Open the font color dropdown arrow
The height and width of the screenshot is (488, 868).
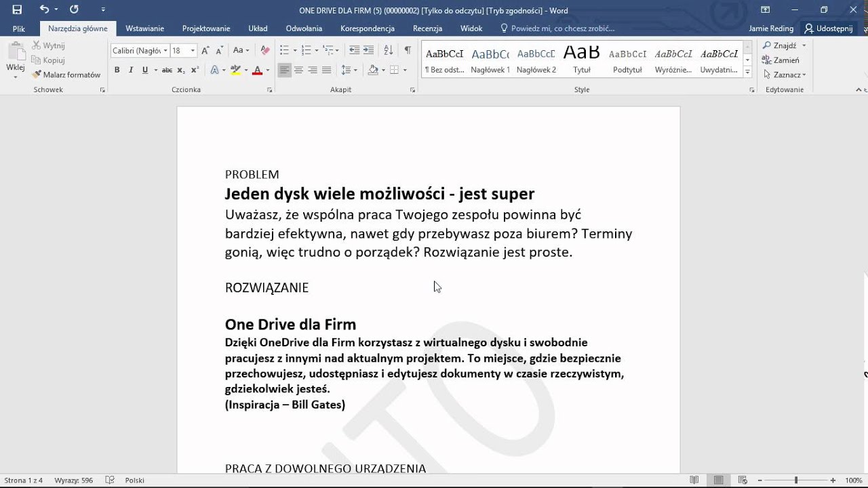pyautogui.click(x=268, y=70)
